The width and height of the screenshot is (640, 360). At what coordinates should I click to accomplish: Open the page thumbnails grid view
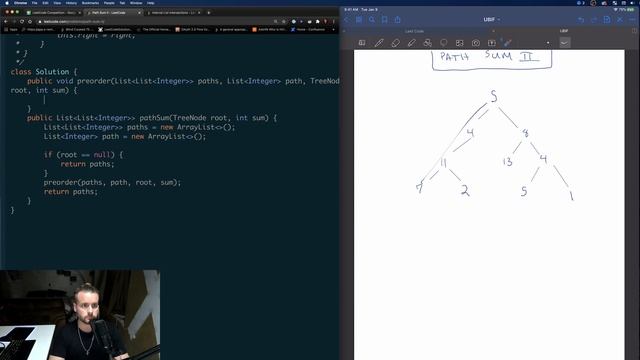click(x=359, y=20)
